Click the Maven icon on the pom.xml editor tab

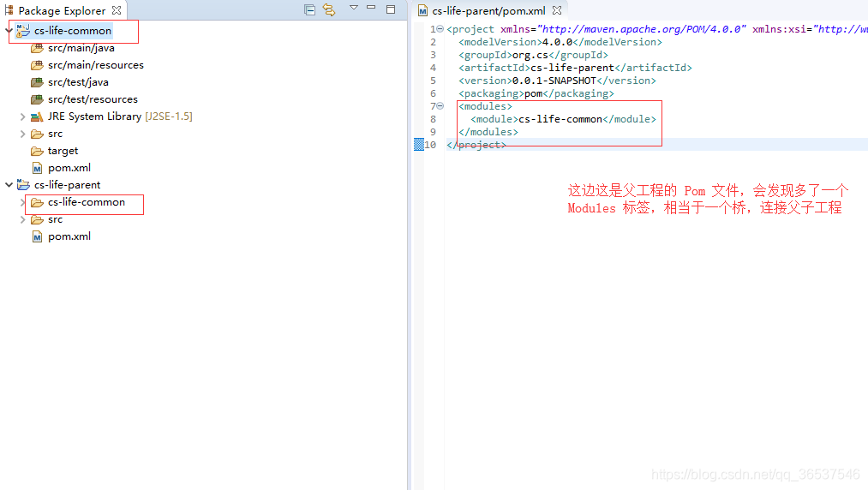(x=423, y=10)
